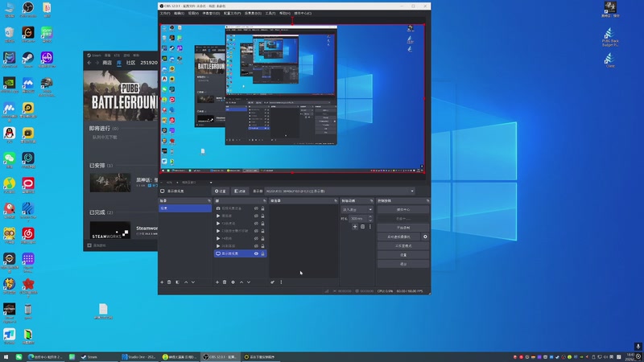
Task: Click the Start Virtual Camera button
Action: click(x=398, y=237)
